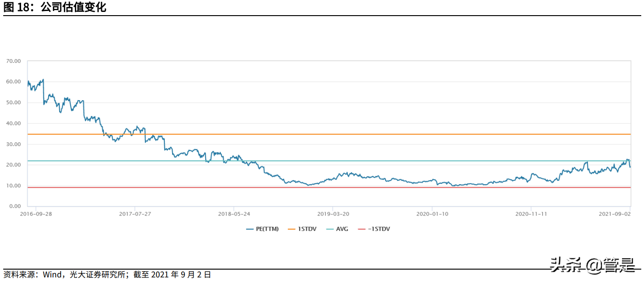Click the 资料来源 source note text
The image size is (644, 282).
tap(107, 275)
